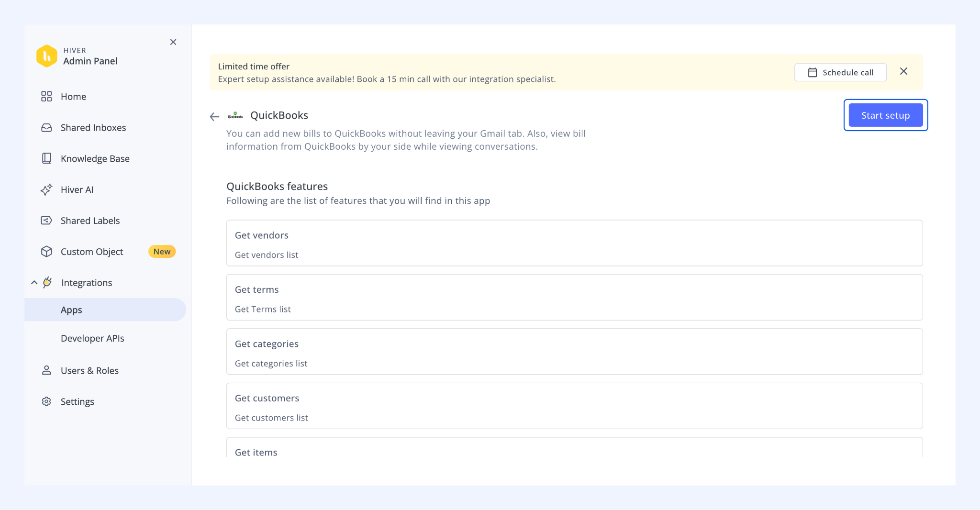Click the Knowledge Base book icon

tap(46, 158)
